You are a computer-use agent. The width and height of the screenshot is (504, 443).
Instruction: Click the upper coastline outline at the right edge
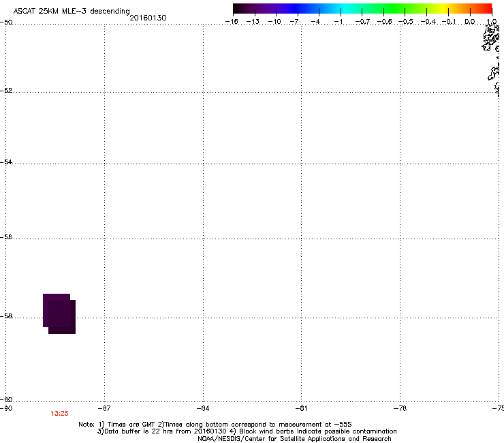(x=491, y=38)
